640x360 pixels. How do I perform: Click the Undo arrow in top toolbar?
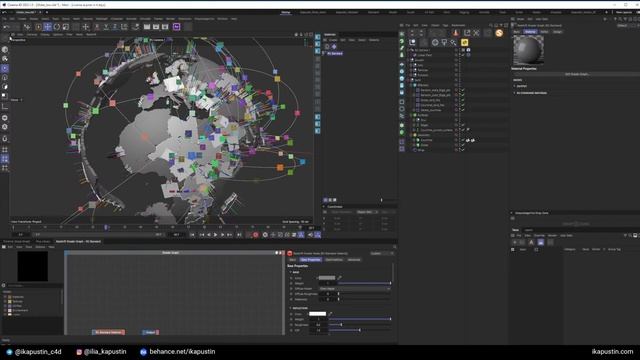7,27
